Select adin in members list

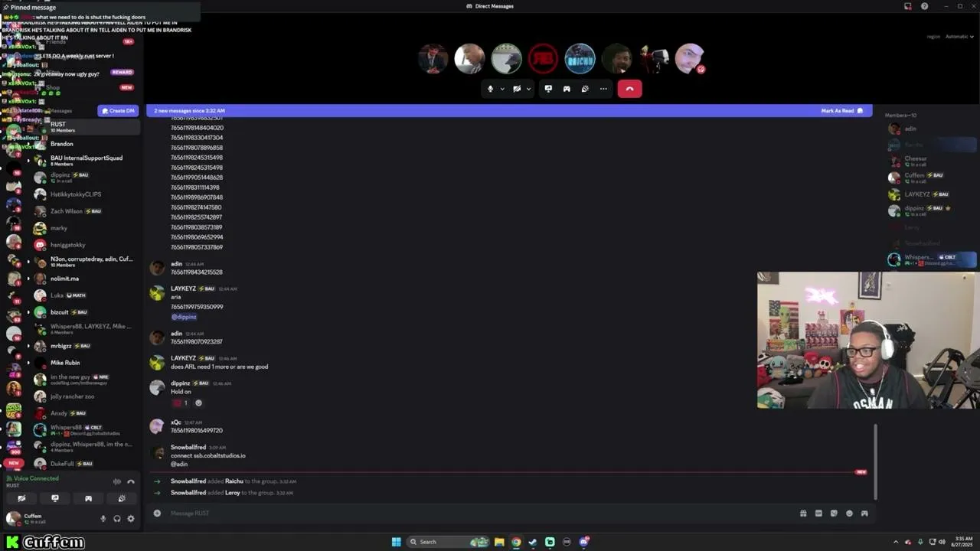click(x=931, y=129)
